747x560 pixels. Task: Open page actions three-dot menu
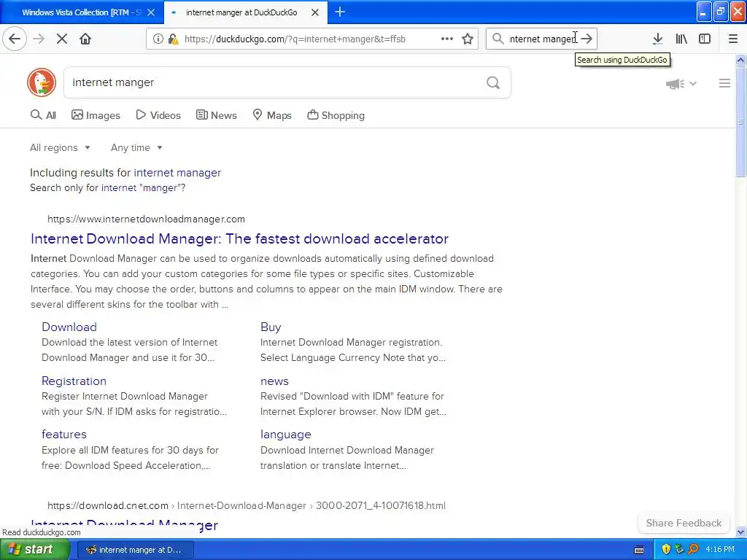[447, 39]
